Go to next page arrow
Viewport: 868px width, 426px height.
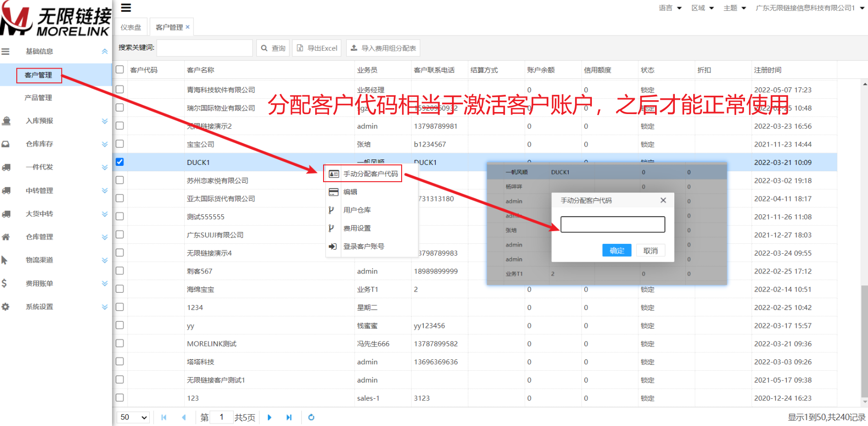pyautogui.click(x=269, y=417)
